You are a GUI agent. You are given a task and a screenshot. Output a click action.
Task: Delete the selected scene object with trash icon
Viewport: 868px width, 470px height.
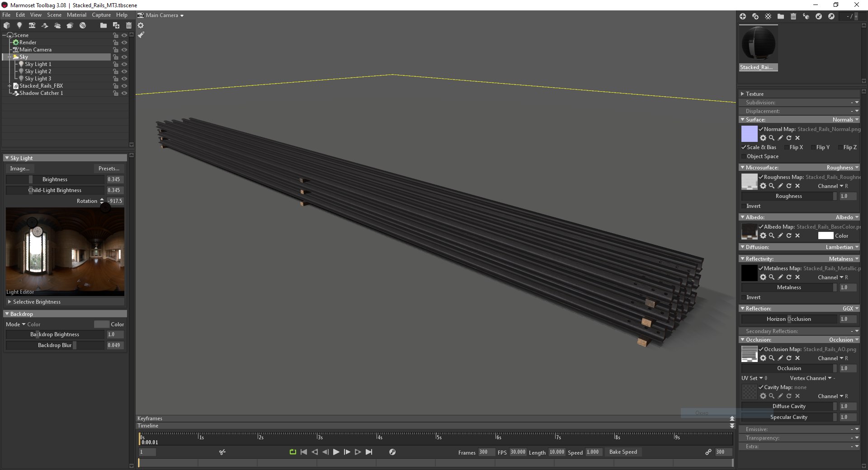coord(129,25)
